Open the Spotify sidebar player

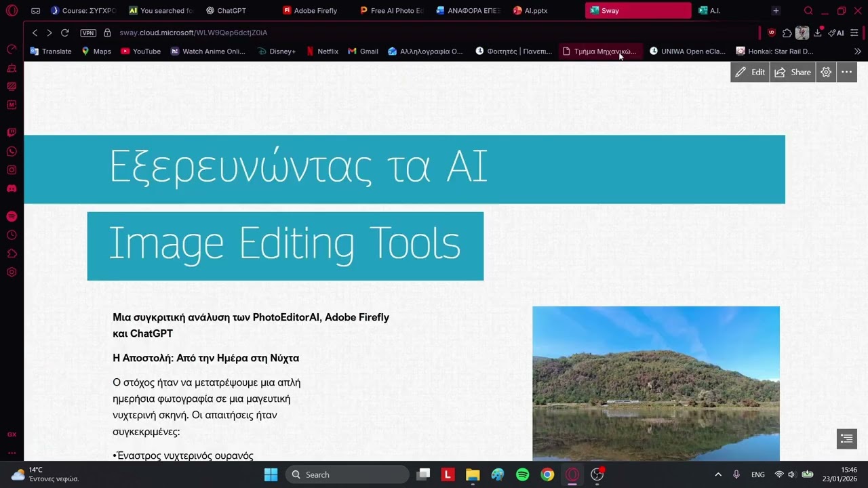tap(12, 216)
